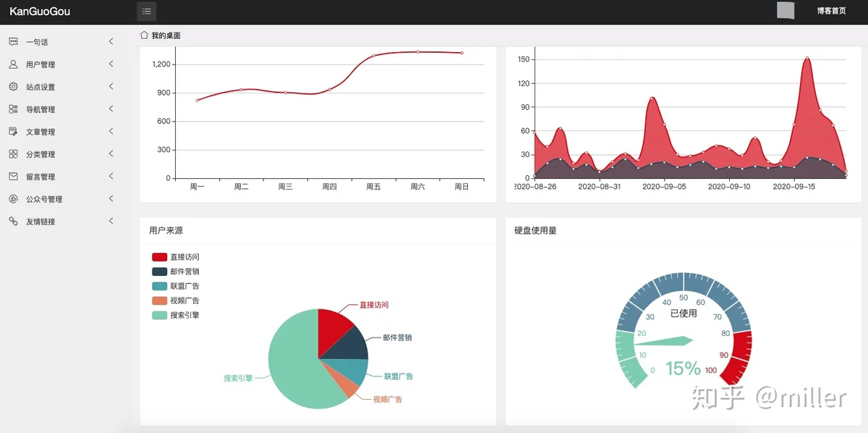This screenshot has width=868, height=433.
Task: Click the 分类管理 grid icon
Action: click(13, 154)
